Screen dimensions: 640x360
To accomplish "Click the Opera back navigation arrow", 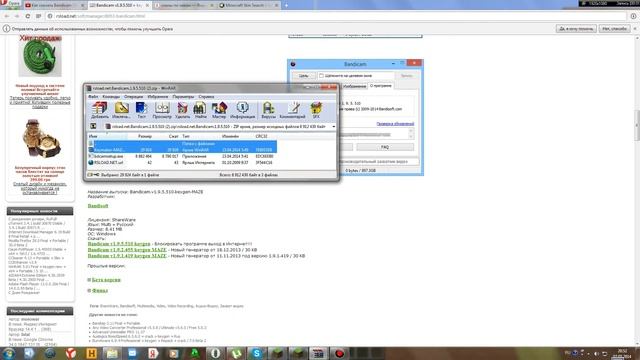I will (7, 16).
